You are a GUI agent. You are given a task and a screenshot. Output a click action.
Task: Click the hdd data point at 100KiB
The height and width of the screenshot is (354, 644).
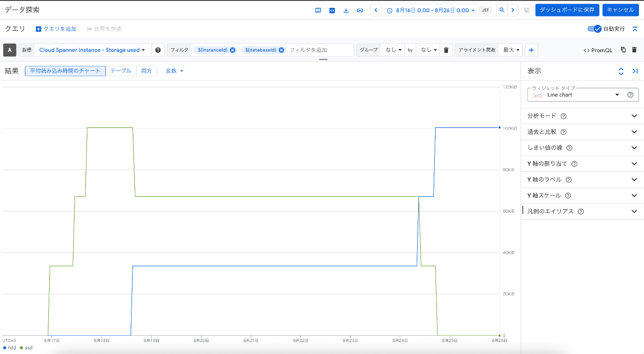tap(500, 127)
